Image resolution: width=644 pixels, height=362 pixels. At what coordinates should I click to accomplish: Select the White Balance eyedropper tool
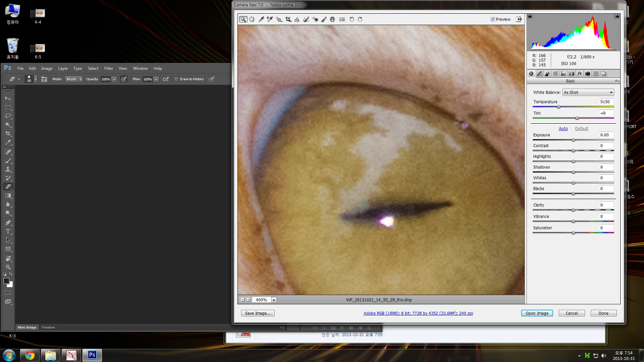pyautogui.click(x=260, y=19)
